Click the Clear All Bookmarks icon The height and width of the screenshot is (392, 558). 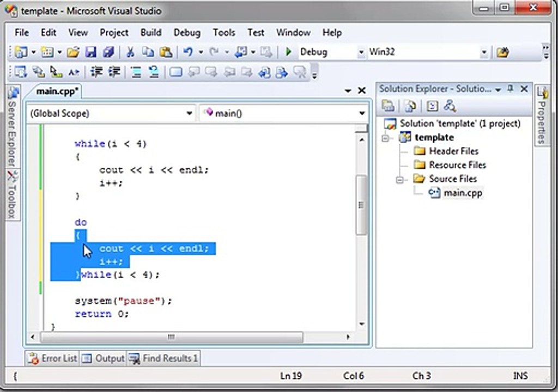[x=300, y=72]
